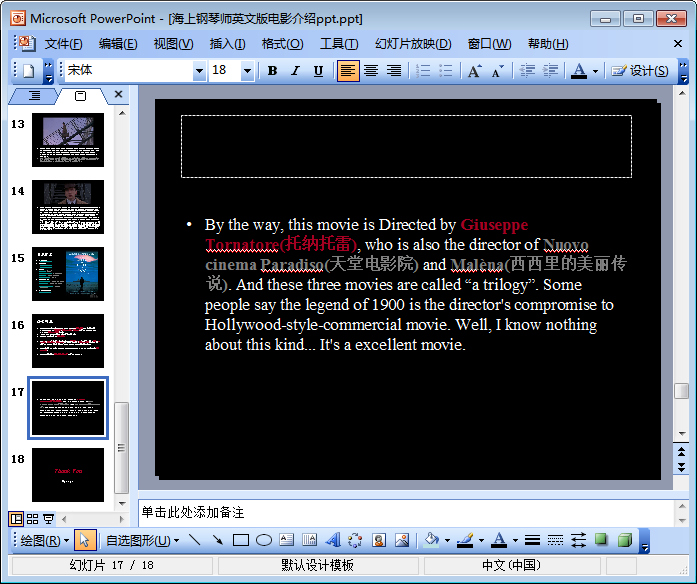The height and width of the screenshot is (584, 697).
Task: Select Align Left alignment
Action: point(348,71)
